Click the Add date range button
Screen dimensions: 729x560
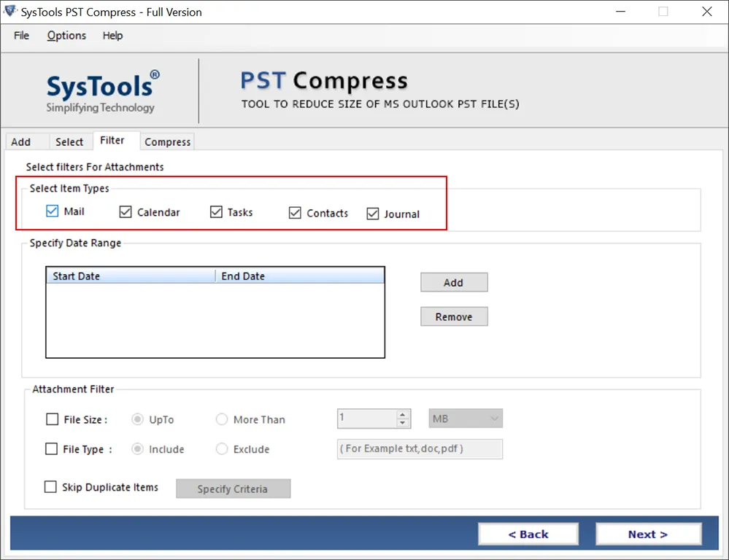454,282
